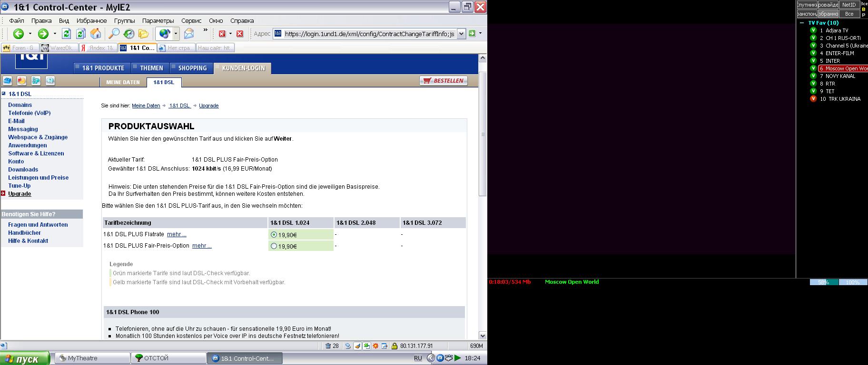
Task: Select 1&1 DSL PLUS Fair-Preis-Option radio button
Action: (x=274, y=246)
